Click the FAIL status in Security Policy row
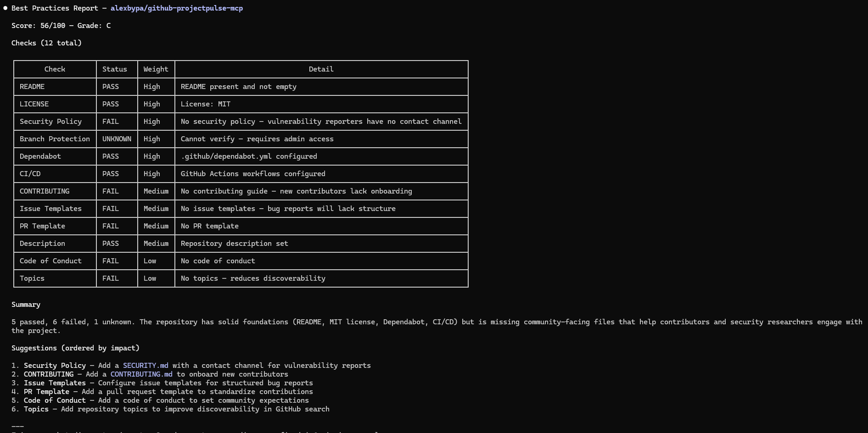The height and width of the screenshot is (433, 868). tap(117, 122)
